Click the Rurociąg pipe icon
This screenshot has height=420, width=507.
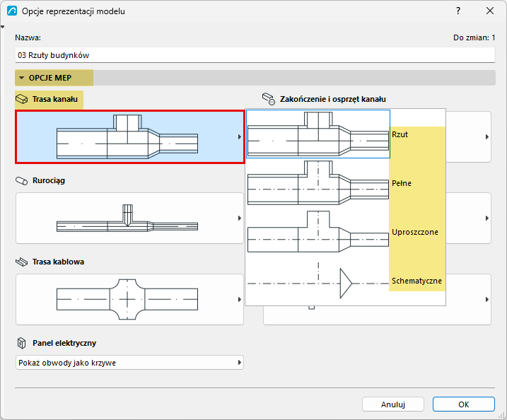pos(22,181)
